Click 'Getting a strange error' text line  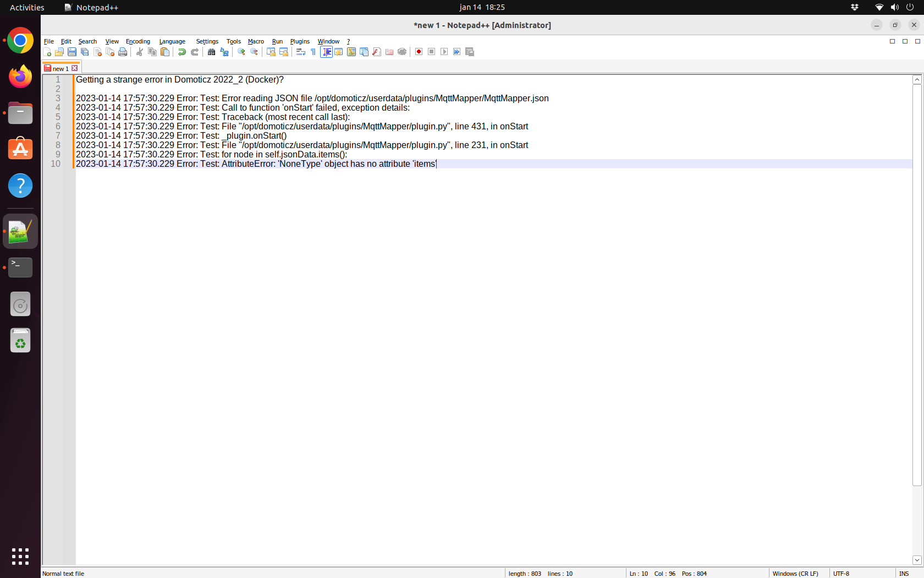pos(180,80)
